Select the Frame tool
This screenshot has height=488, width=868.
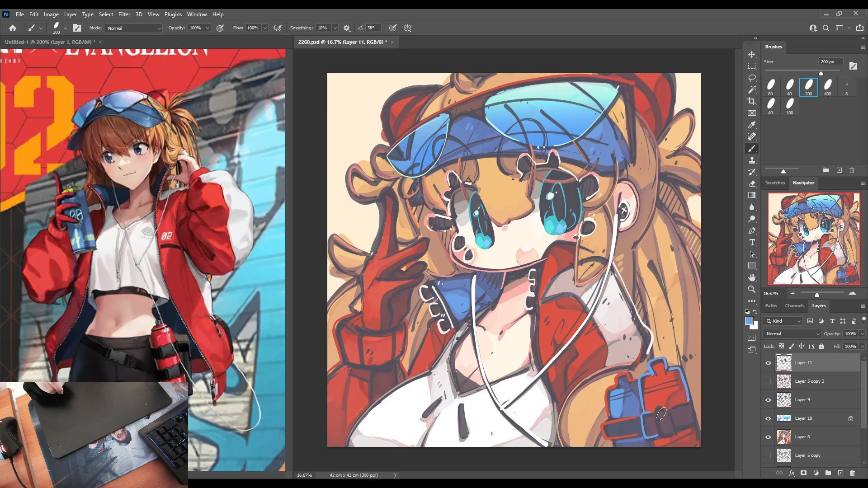click(x=752, y=113)
